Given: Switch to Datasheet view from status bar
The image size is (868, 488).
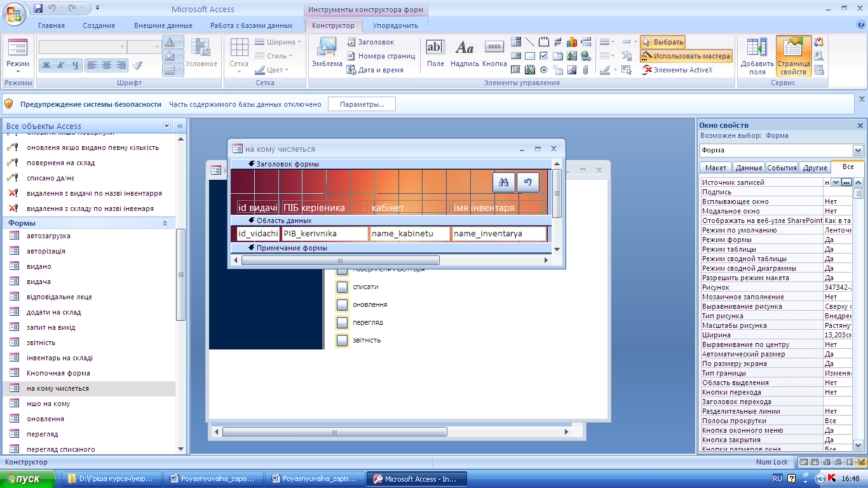Looking at the screenshot, I should click(x=815, y=462).
